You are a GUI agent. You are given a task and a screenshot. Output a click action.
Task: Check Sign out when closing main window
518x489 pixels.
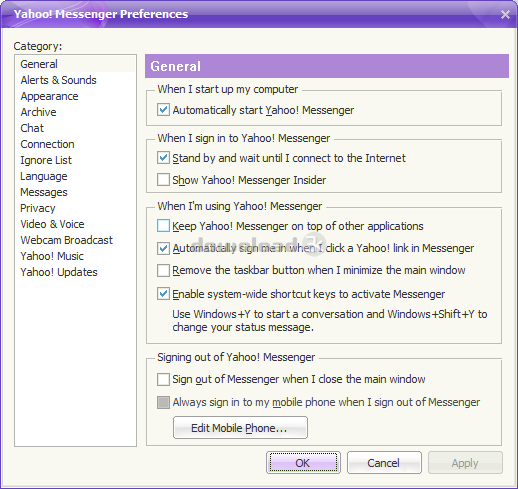coord(163,379)
